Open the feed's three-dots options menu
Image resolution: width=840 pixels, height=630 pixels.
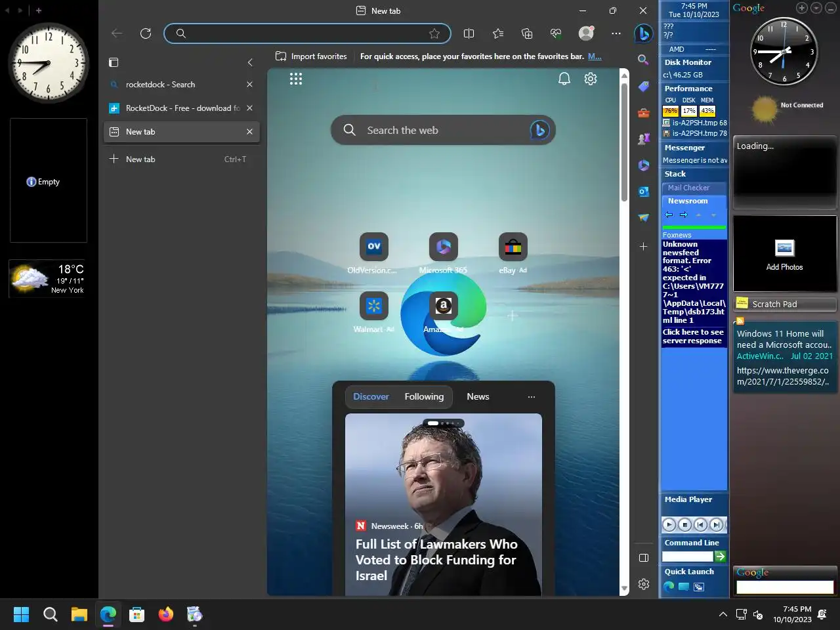(532, 396)
